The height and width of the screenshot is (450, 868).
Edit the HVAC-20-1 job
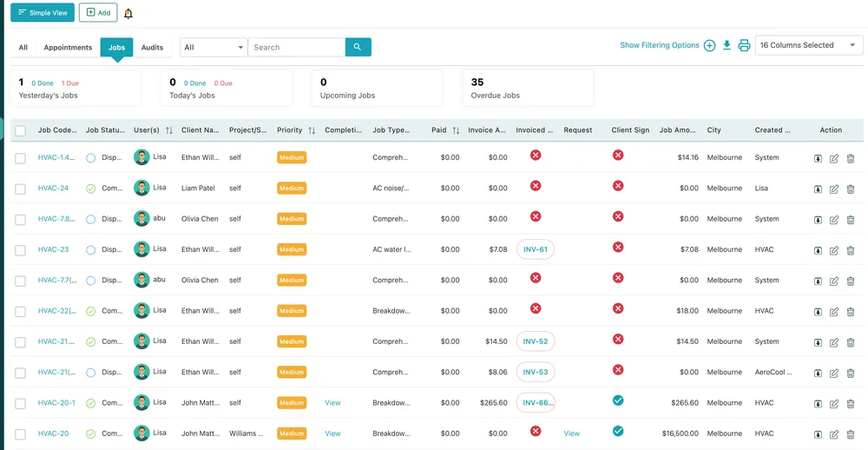tap(833, 404)
